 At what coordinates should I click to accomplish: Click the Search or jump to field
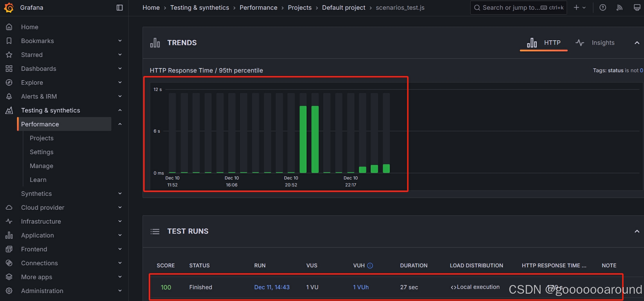tap(518, 7)
